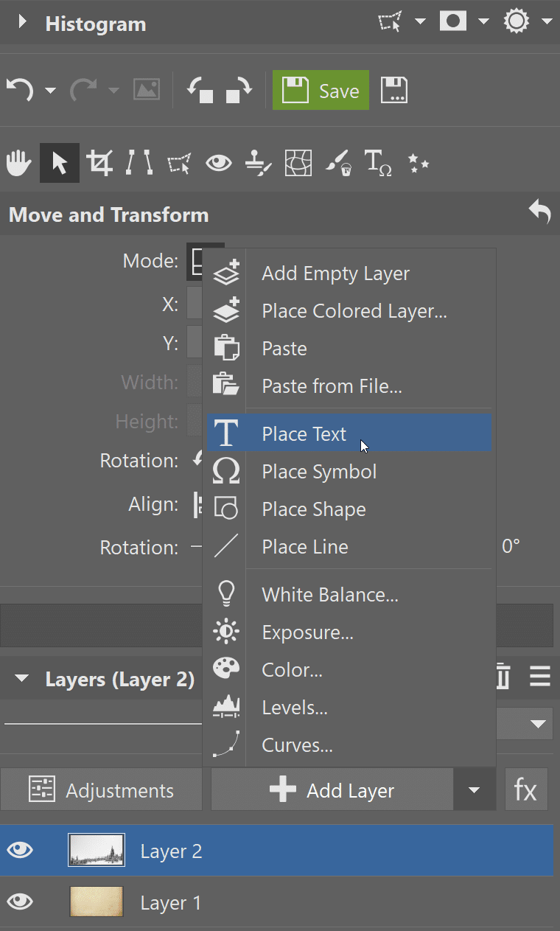
Task: Select the Text and Symbol tool
Action: click(x=378, y=162)
